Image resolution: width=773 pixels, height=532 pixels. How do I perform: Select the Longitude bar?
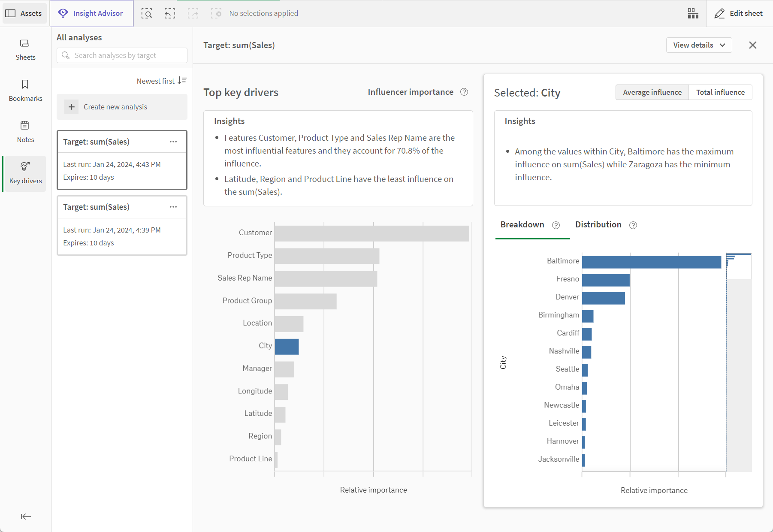281,392
